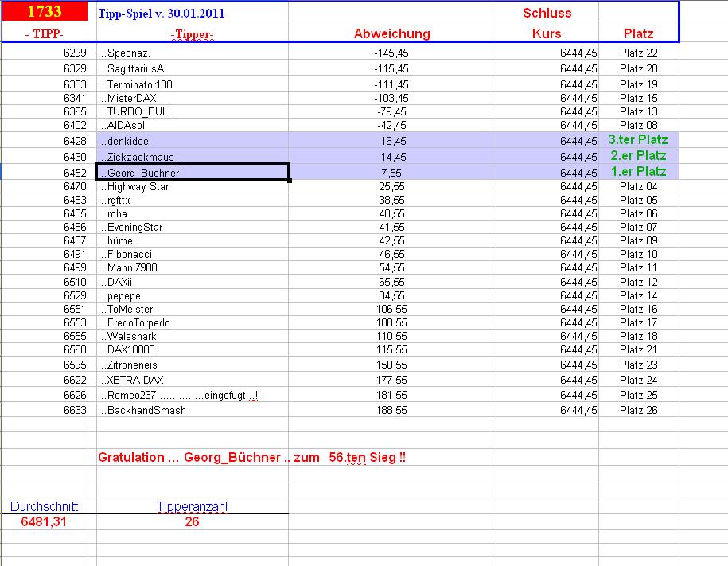This screenshot has height=566, width=728.
Task: Click the XETRA-DAX cell
Action: tap(193, 380)
